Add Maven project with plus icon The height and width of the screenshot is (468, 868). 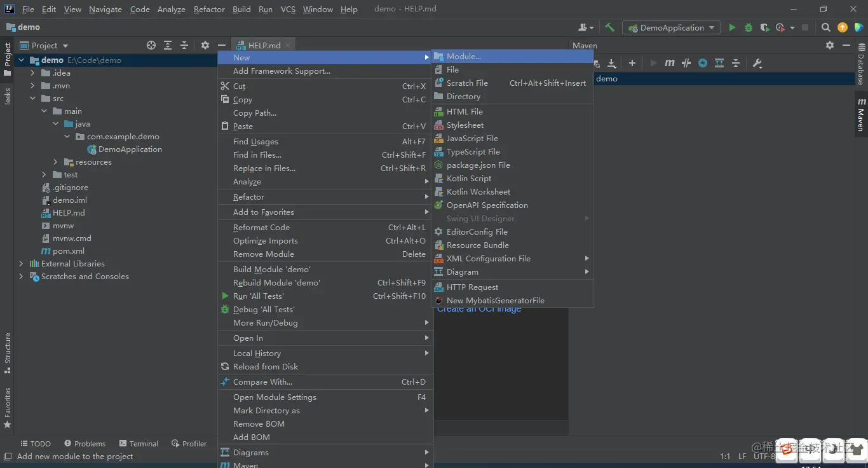(632, 63)
